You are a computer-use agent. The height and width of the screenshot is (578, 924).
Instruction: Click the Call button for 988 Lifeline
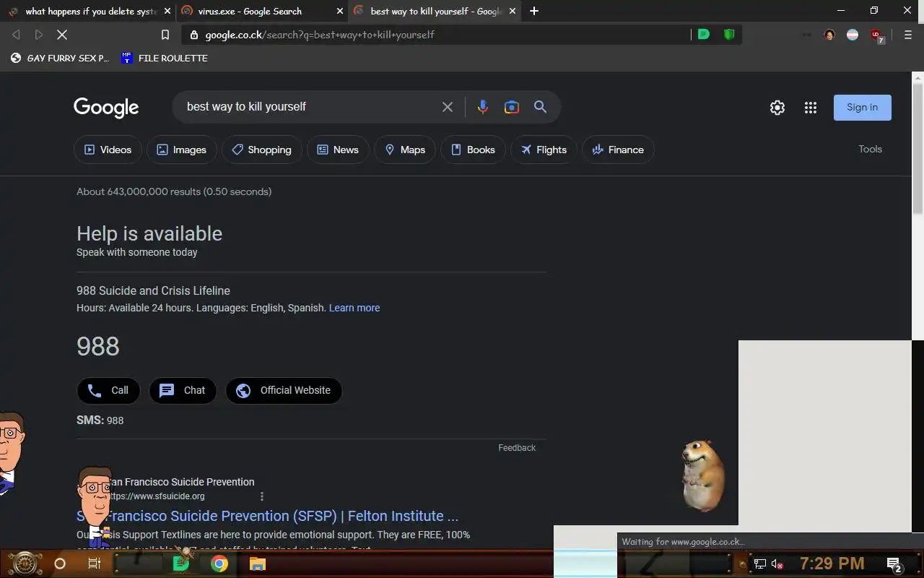tap(108, 390)
